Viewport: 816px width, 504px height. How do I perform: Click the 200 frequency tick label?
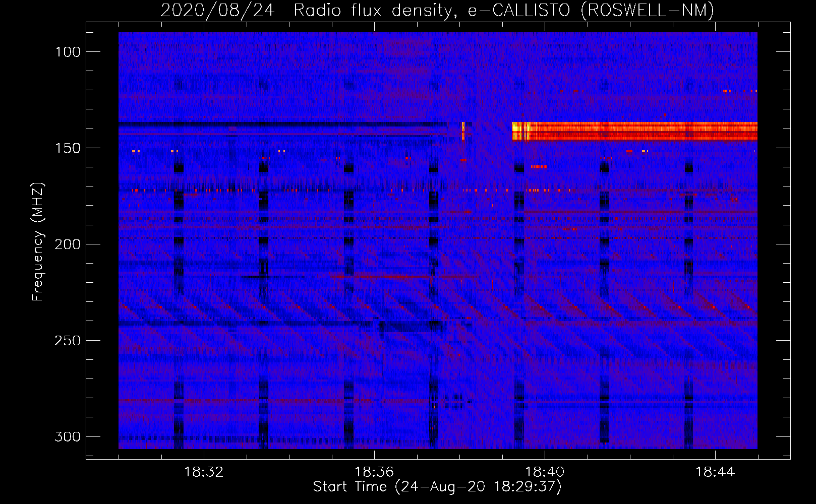67,244
